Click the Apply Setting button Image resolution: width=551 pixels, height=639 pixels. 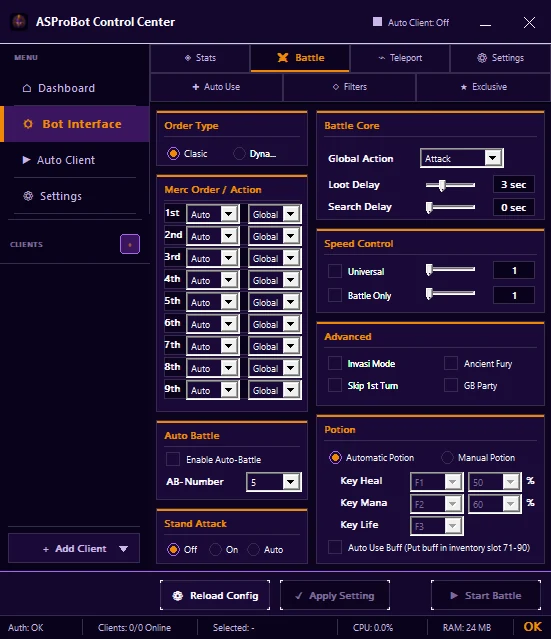335,595
